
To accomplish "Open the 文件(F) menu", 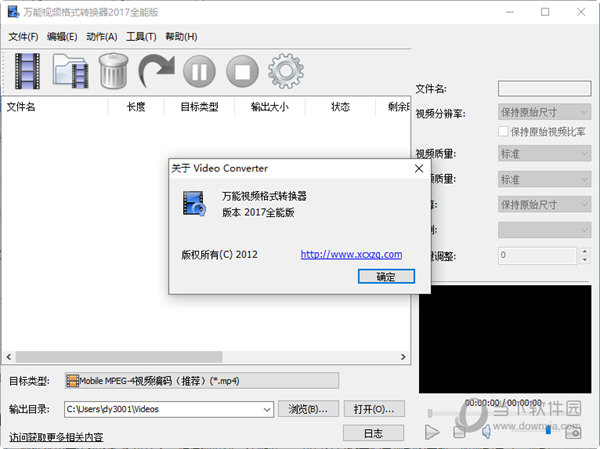I will [23, 37].
